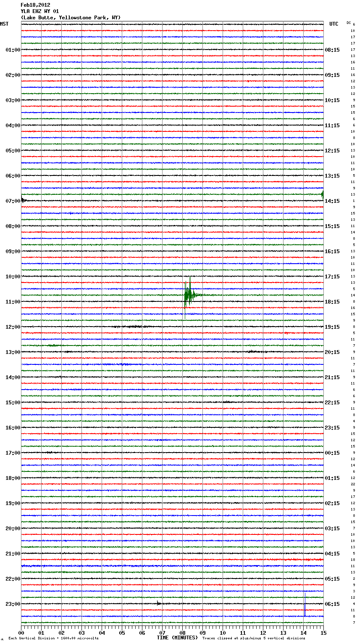The image size is (357, 644).
Task: Click the UTC timezone header
Action: click(x=334, y=24)
